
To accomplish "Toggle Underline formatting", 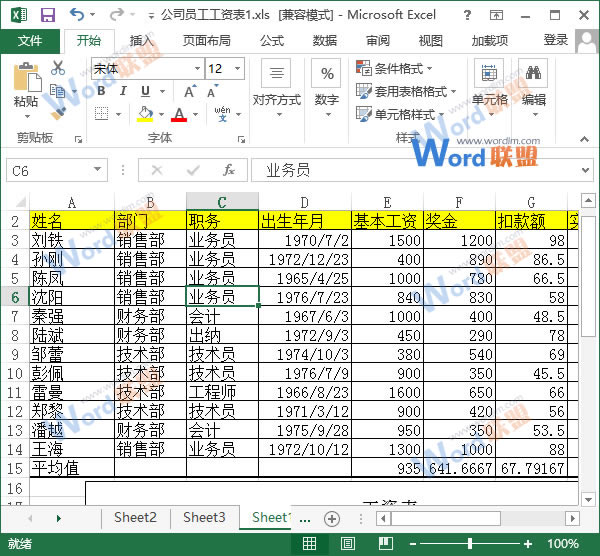I will (144, 91).
